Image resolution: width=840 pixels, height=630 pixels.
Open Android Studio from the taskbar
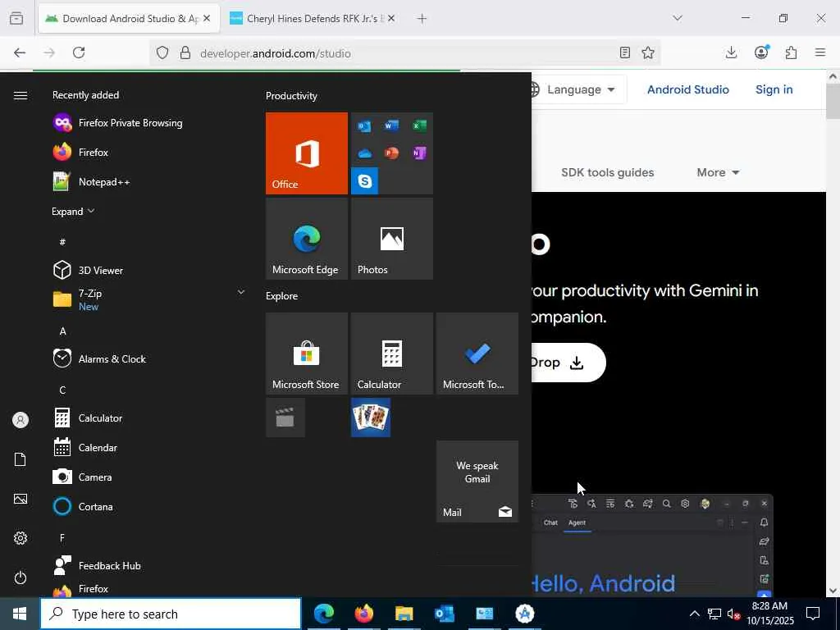tap(525, 614)
